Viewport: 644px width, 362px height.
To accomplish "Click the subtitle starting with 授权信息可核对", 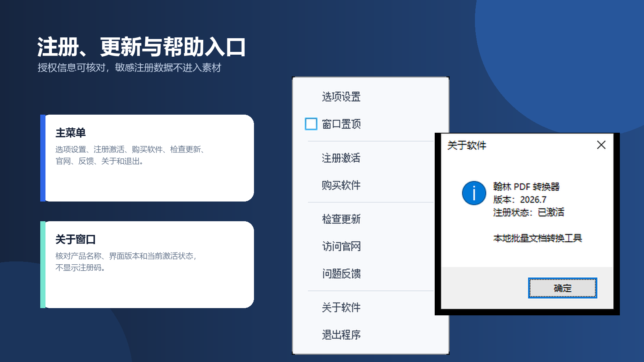I will pyautogui.click(x=129, y=68).
